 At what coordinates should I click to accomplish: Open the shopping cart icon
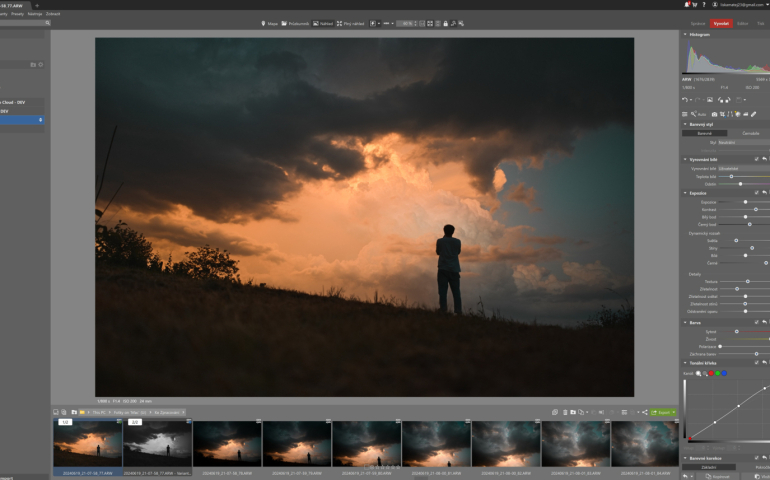pos(695,4)
